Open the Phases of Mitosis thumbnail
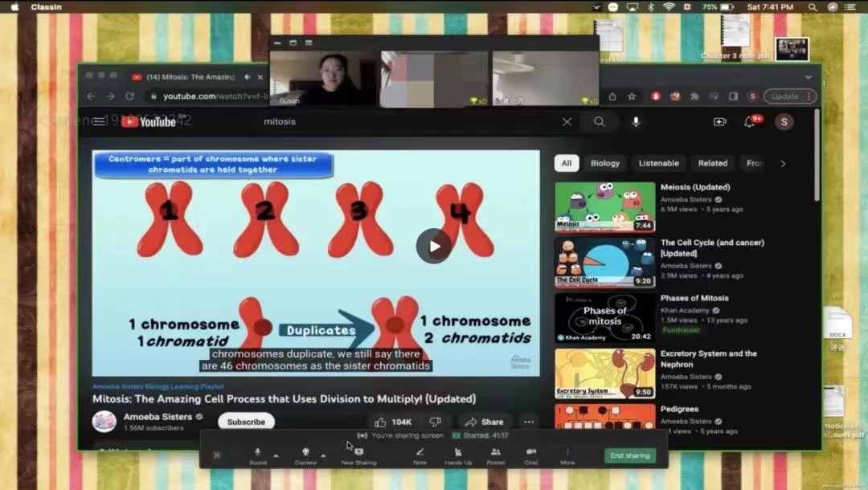The width and height of the screenshot is (868, 490). point(605,318)
